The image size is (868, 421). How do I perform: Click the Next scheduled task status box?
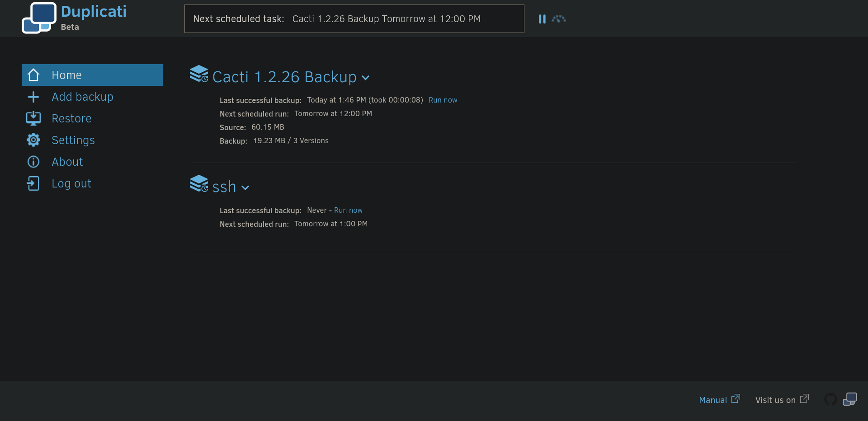354,19
